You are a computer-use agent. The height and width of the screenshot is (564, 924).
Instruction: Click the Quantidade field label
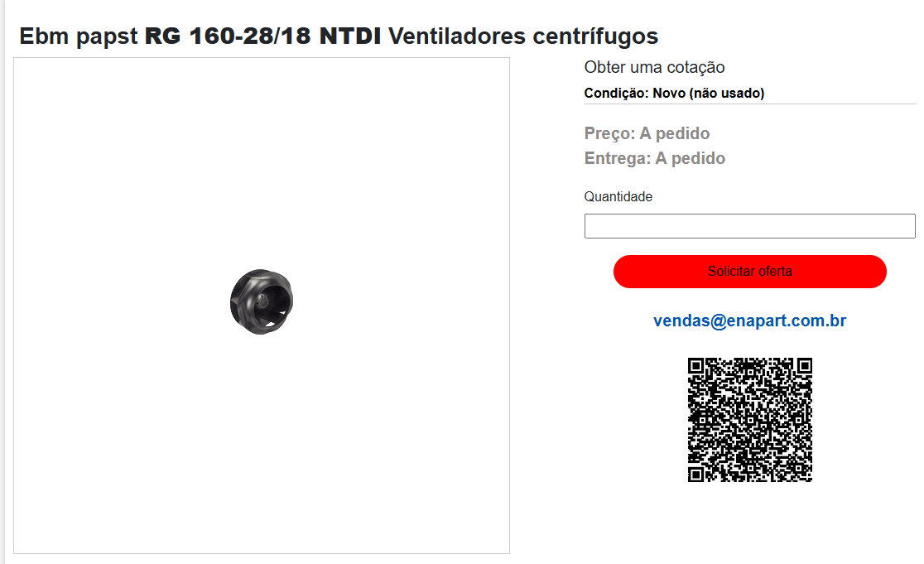(618, 196)
